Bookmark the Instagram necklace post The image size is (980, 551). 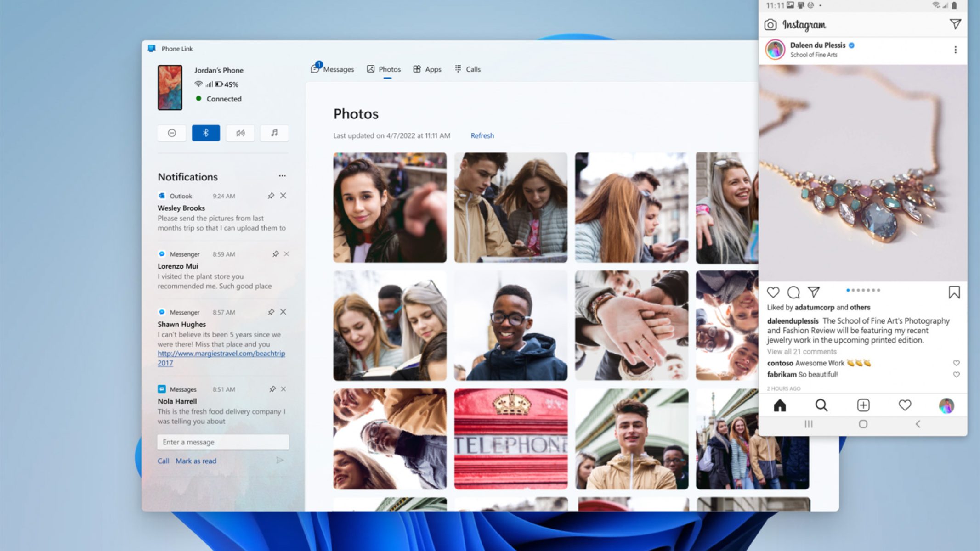tap(954, 292)
